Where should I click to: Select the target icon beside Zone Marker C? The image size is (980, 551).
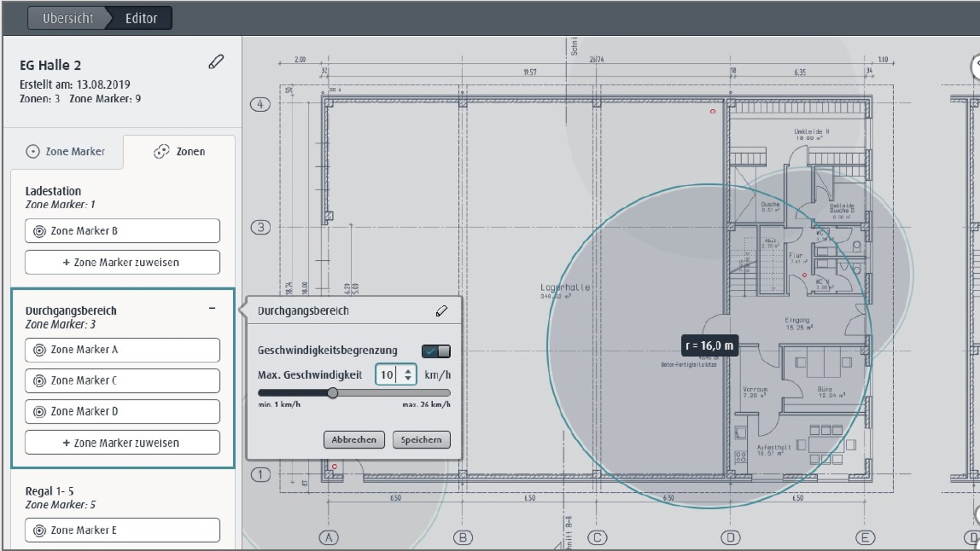(x=38, y=381)
